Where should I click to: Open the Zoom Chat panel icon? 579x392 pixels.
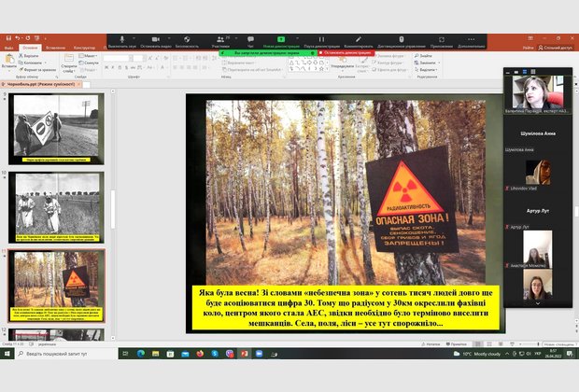[x=250, y=40]
